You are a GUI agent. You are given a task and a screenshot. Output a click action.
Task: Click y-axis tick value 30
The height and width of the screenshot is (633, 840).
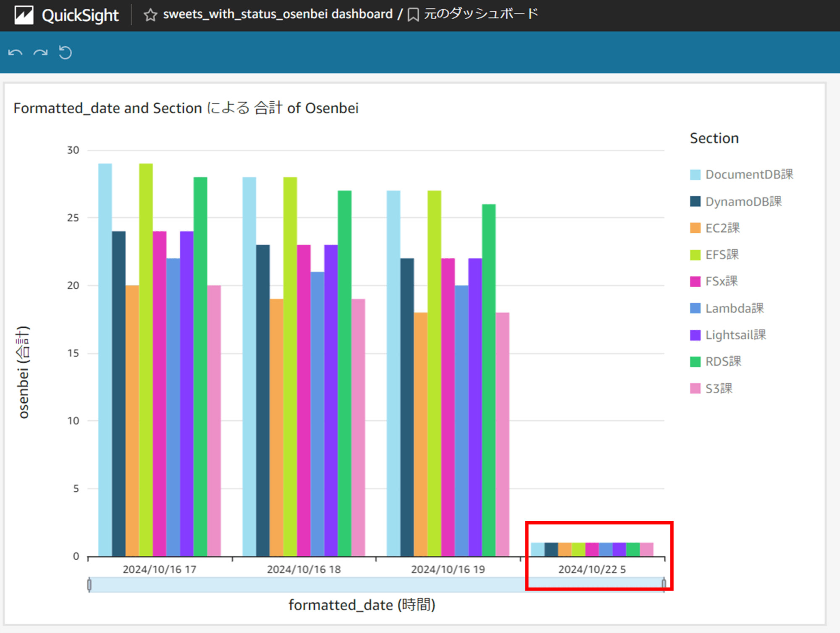point(73,150)
